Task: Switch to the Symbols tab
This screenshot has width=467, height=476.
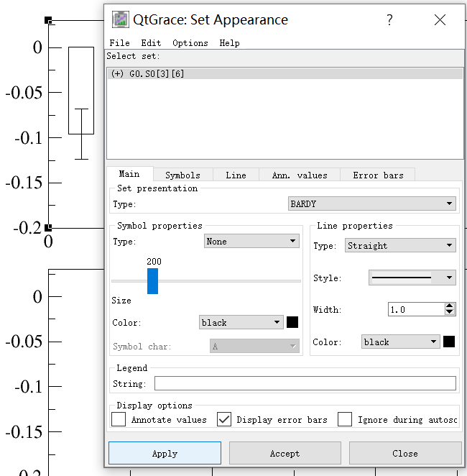Action: coord(182,175)
